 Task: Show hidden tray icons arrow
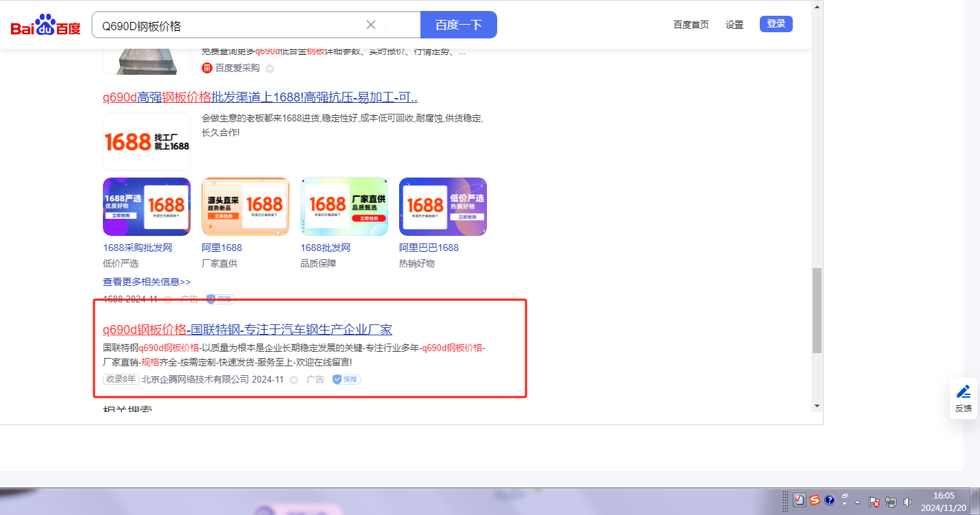[x=857, y=501]
